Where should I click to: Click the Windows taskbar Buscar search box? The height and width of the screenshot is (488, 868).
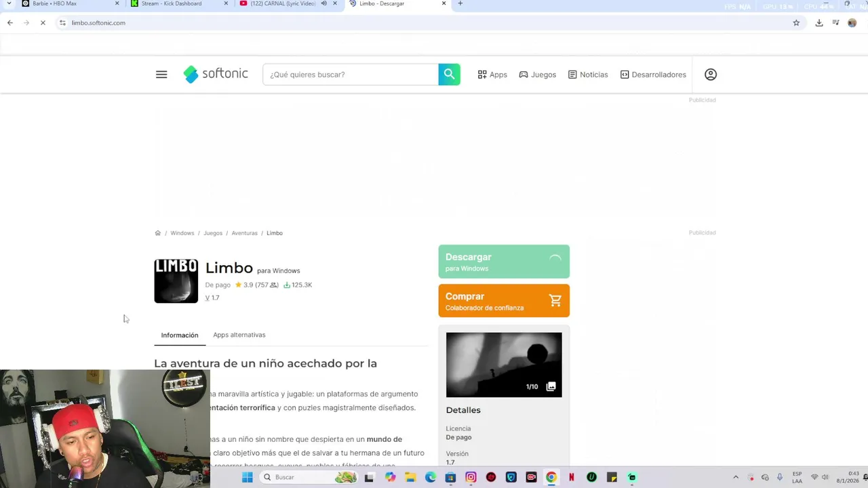click(309, 477)
